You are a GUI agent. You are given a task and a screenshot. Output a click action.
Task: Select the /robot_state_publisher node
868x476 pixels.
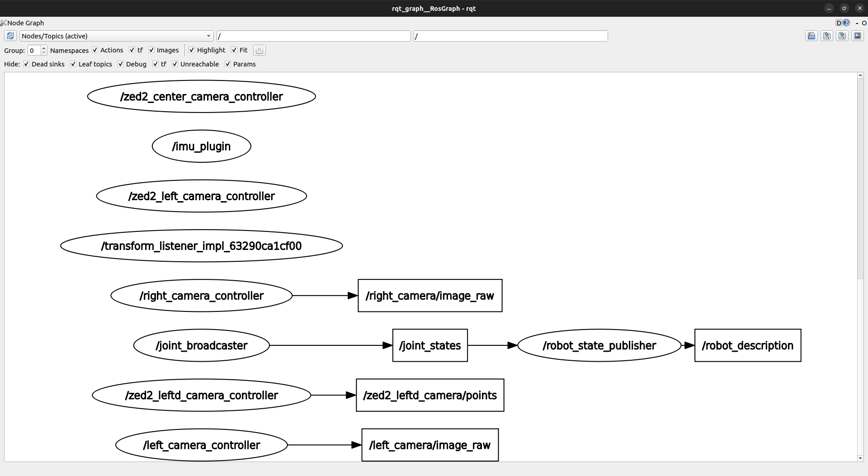pyautogui.click(x=599, y=345)
